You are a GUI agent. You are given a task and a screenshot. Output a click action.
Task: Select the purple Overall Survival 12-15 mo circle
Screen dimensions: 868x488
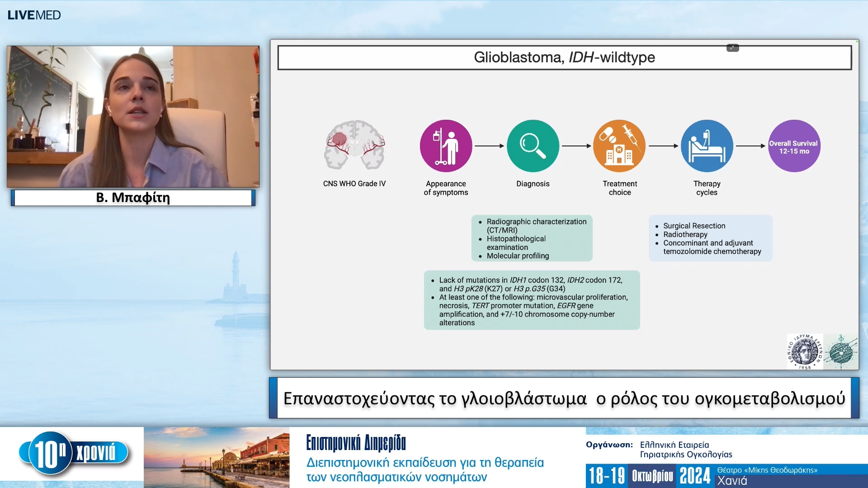793,145
